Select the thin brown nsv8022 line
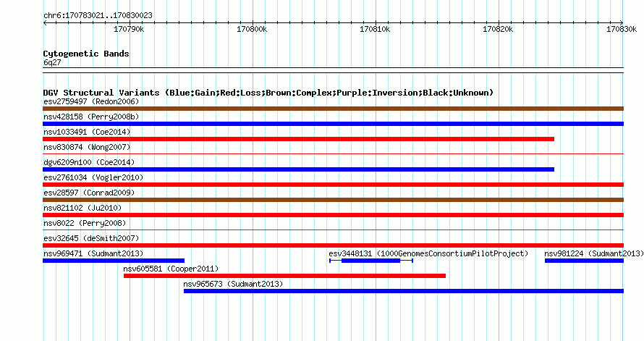 pyautogui.click(x=333, y=230)
